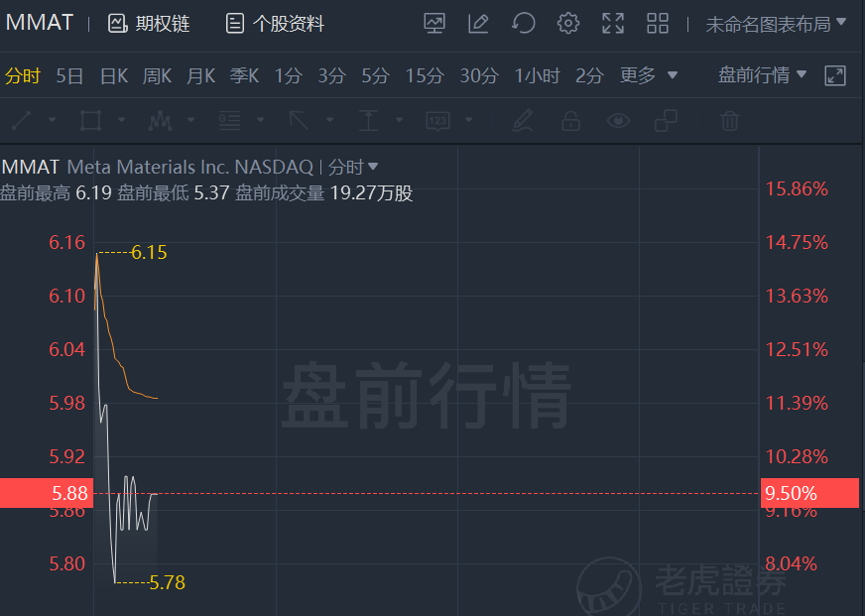
Task: Open the 分时 dropdown in chart title
Action: [x=352, y=167]
